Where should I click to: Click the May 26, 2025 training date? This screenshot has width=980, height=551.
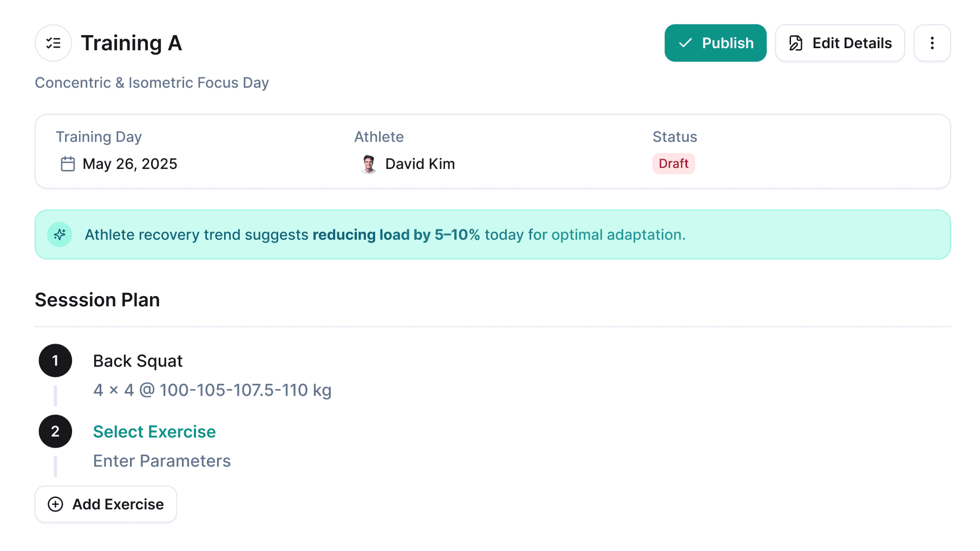click(130, 163)
